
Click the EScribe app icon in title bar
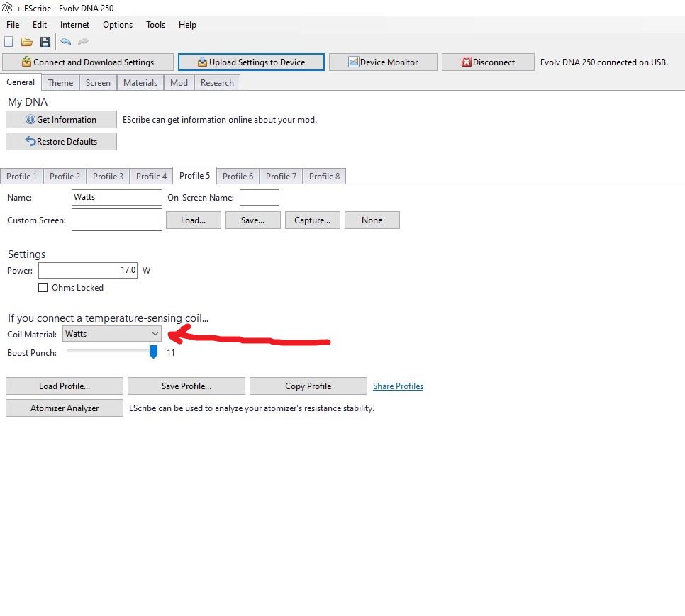7,8
